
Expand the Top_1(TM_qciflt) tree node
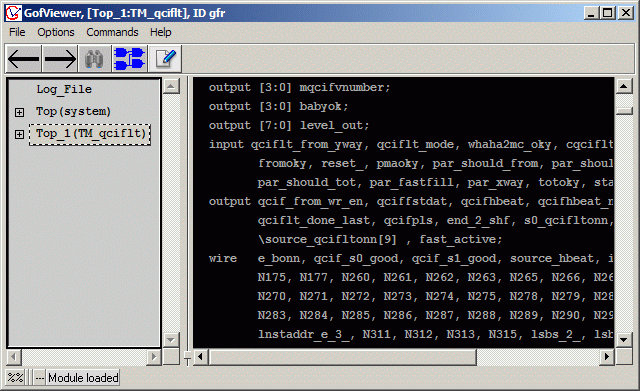pyautogui.click(x=19, y=134)
